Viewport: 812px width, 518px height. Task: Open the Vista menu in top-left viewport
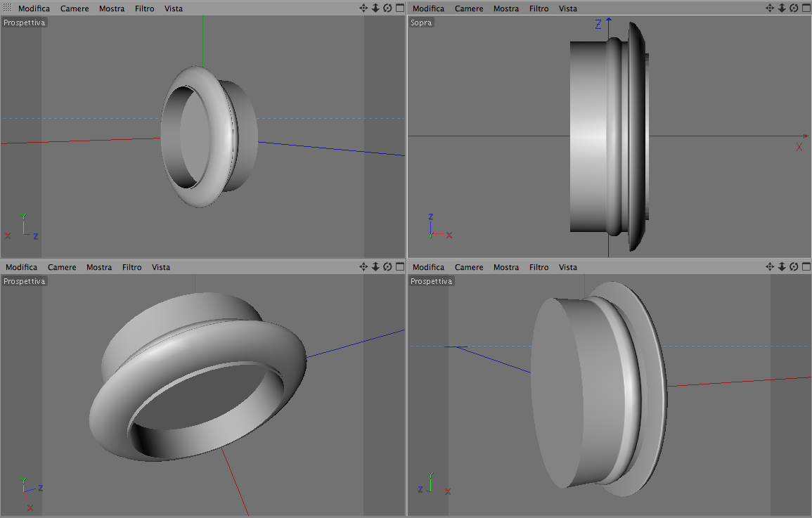click(x=174, y=9)
